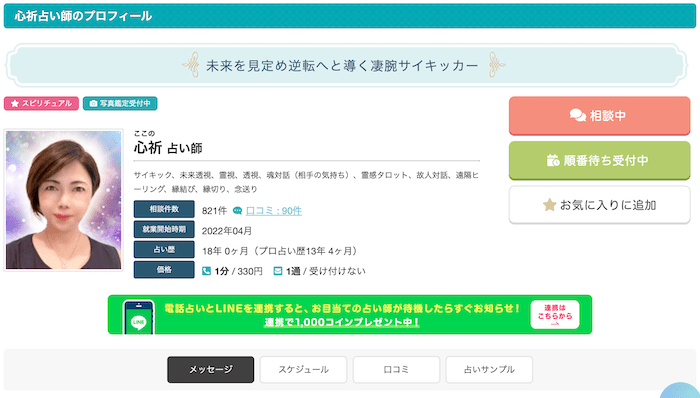Open the 口コミ tab
Screen dimensions: 700x398
[x=396, y=369]
